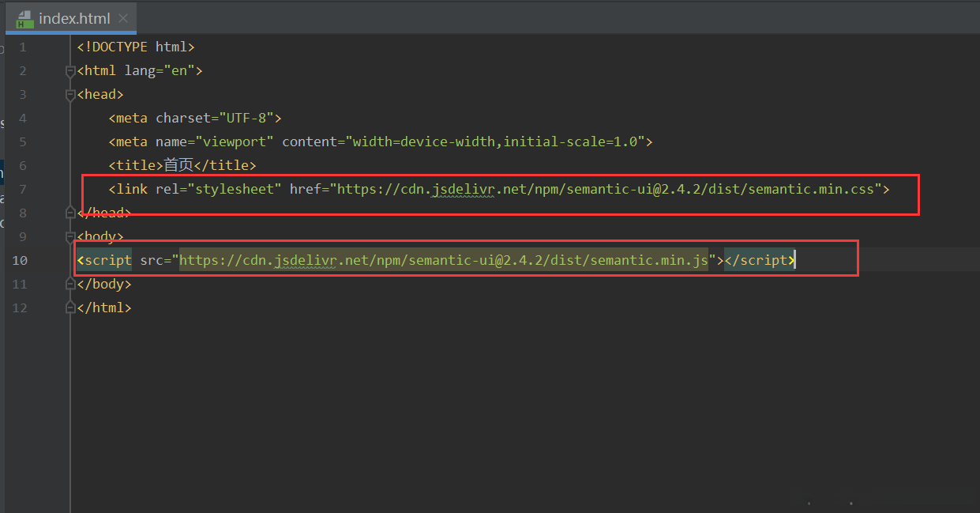
Task: Collapse the html tag fold marker on line 2
Action: pos(71,71)
